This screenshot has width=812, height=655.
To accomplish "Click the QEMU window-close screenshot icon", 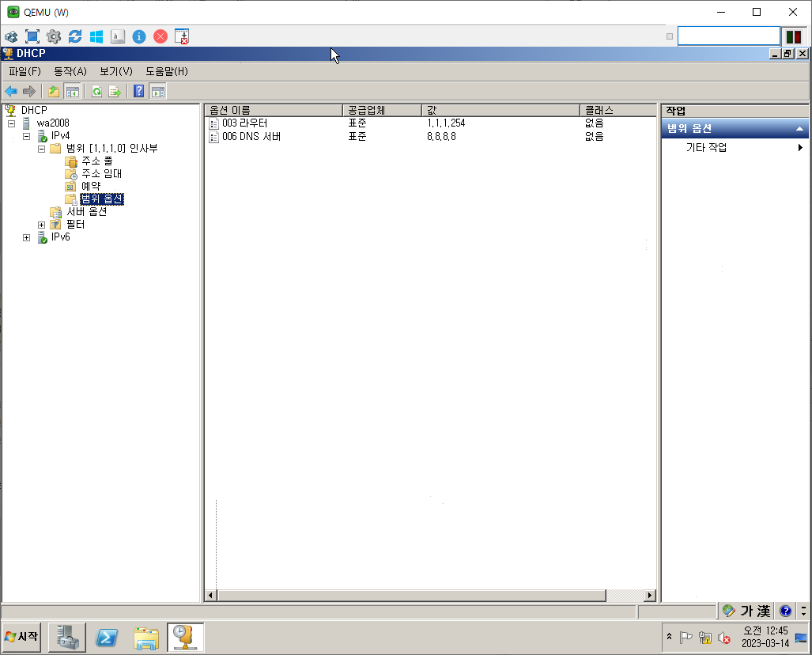I will pyautogui.click(x=182, y=36).
